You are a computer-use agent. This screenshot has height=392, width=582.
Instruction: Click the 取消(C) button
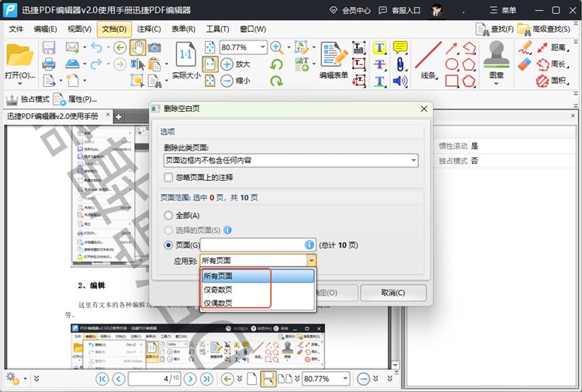pos(393,293)
